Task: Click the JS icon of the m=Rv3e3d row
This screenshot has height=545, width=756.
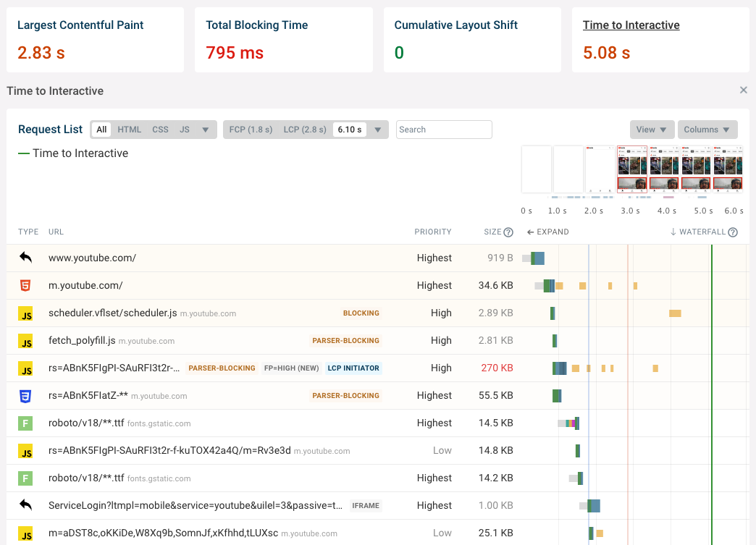Action: point(25,451)
